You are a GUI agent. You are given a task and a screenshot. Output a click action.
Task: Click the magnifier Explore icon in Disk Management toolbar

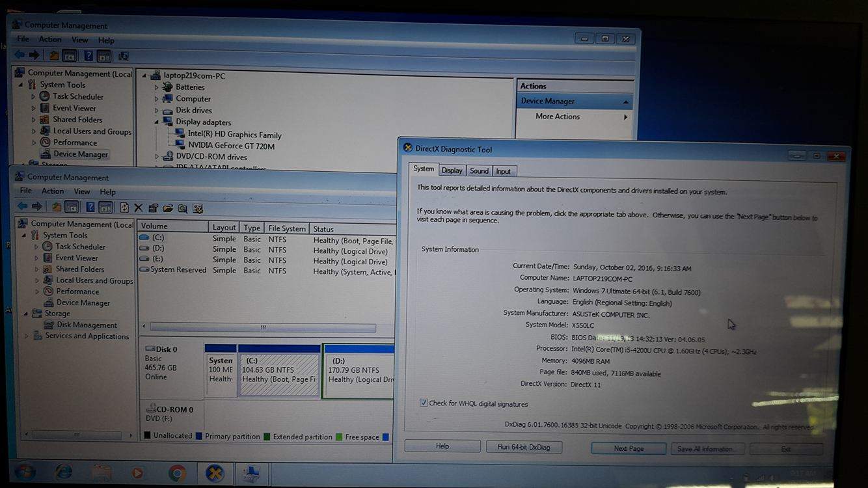pos(183,209)
